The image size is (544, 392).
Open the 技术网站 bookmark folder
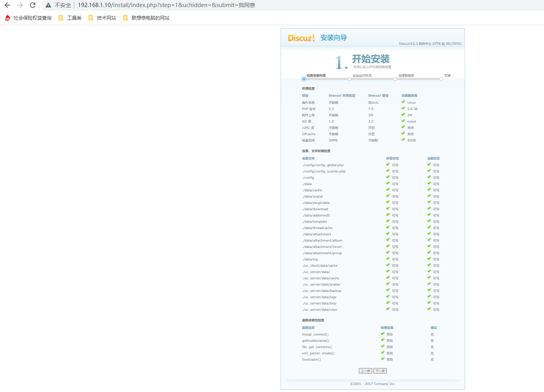coord(102,18)
